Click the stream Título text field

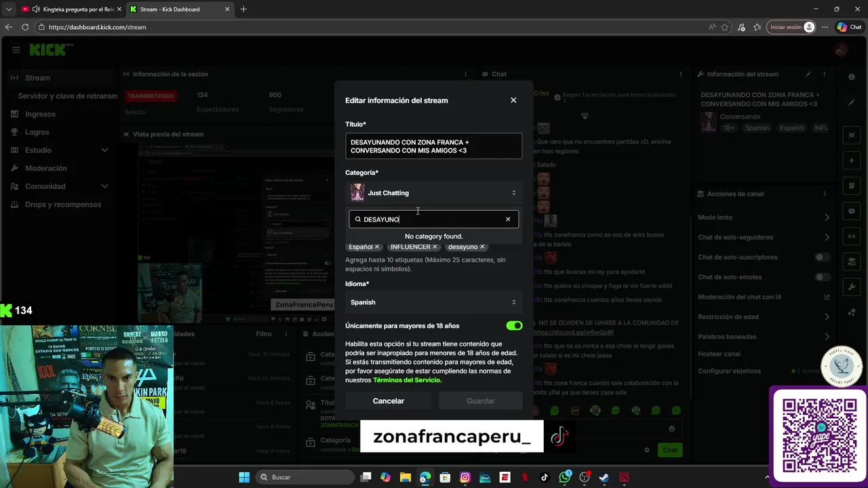[x=433, y=146]
